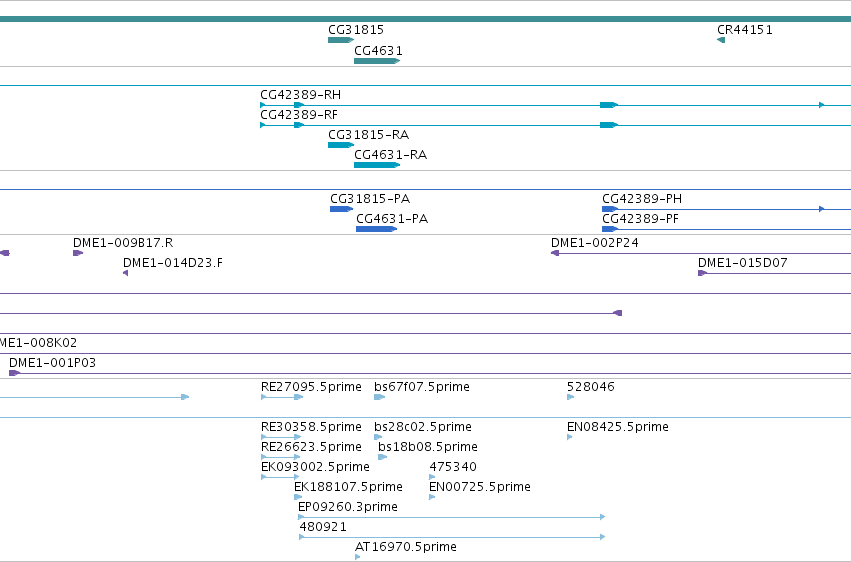Select the DME1-014D23.F feature arrow
This screenshot has width=851, height=562.
click(125, 273)
